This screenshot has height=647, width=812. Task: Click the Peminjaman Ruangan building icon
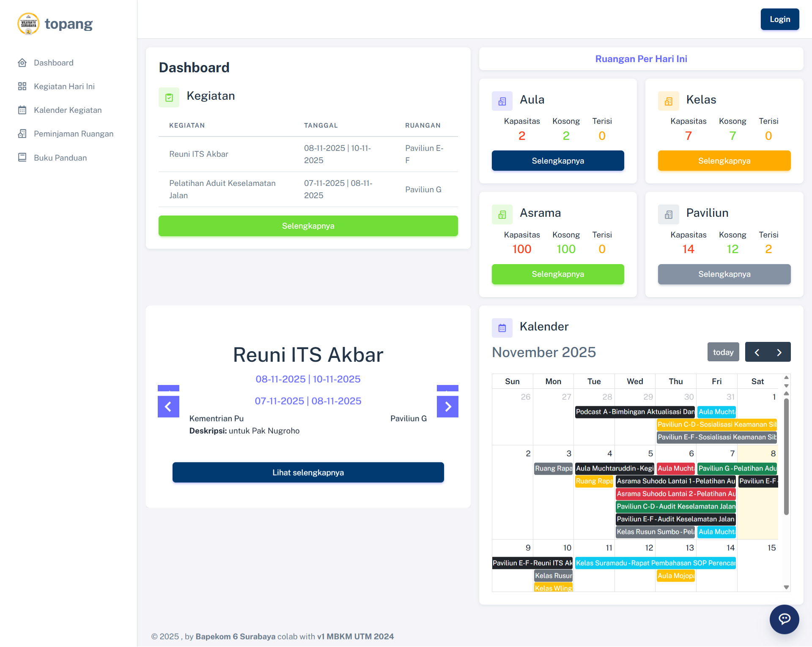coord(22,134)
